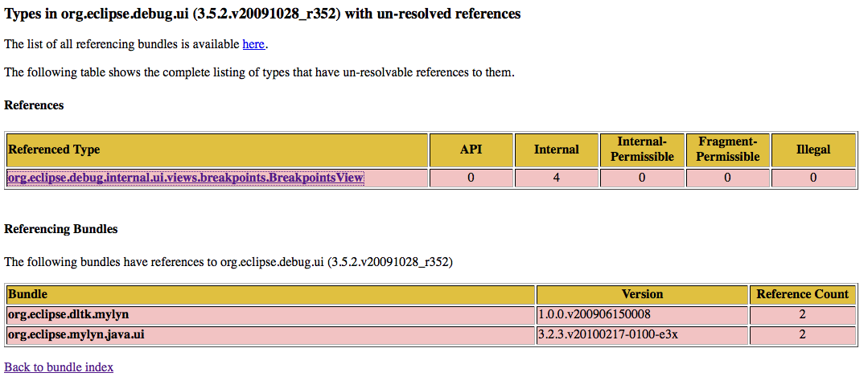Select the Internal-Permissible count cell for BreakpointsView

tap(642, 178)
